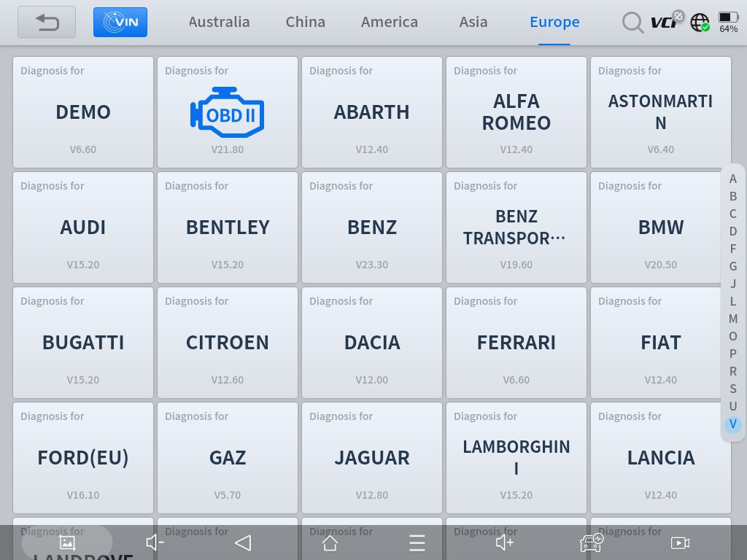This screenshot has width=747, height=560.
Task: Select the China region tab
Action: (x=305, y=22)
